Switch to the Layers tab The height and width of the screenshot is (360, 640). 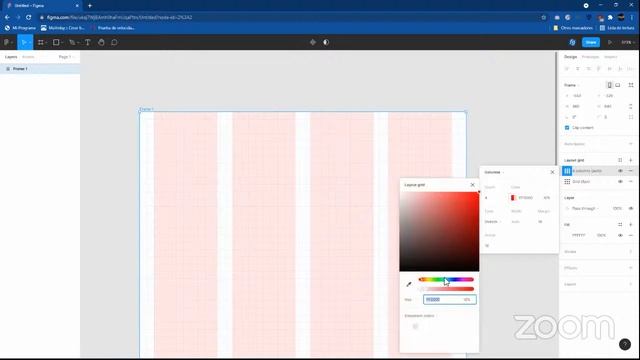tap(11, 57)
